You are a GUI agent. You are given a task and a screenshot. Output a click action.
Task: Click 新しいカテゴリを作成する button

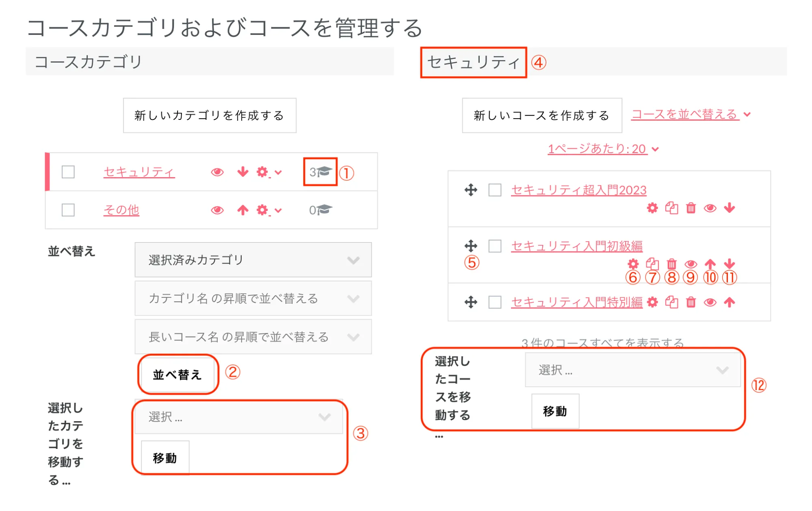[x=210, y=115]
